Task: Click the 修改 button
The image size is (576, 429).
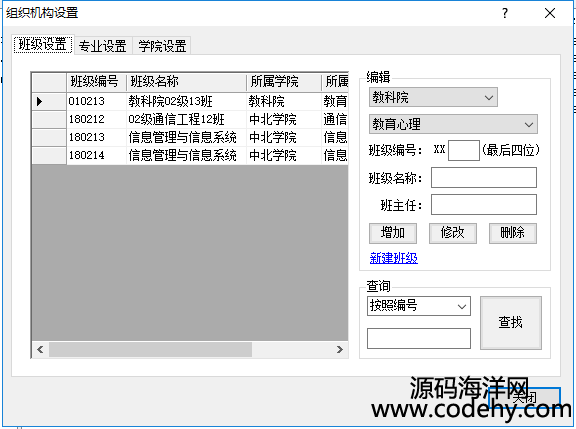Action: click(x=453, y=233)
